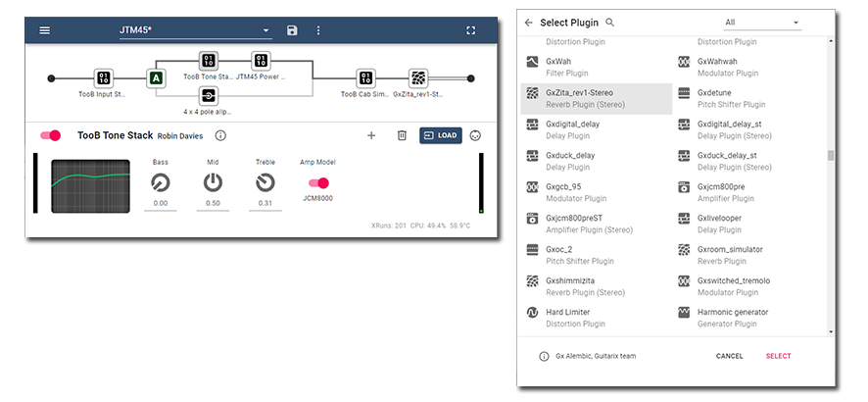Choose Gxdigital_delay plugin
This screenshot has height=402, width=868.
[x=597, y=130]
